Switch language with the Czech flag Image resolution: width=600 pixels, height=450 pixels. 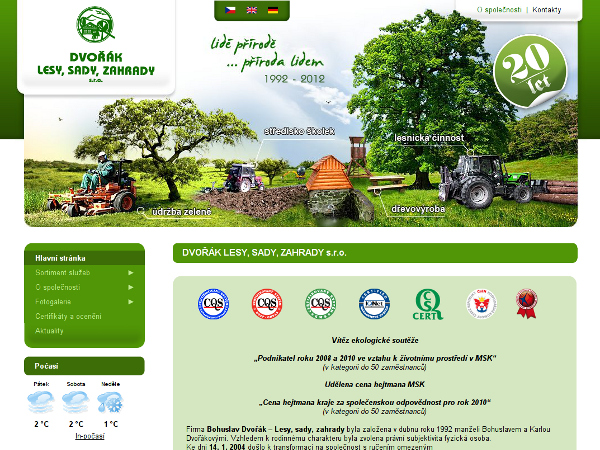click(230, 10)
